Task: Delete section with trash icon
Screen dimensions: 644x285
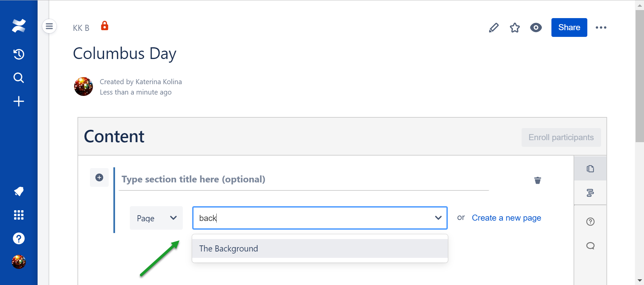Action: pyautogui.click(x=538, y=180)
